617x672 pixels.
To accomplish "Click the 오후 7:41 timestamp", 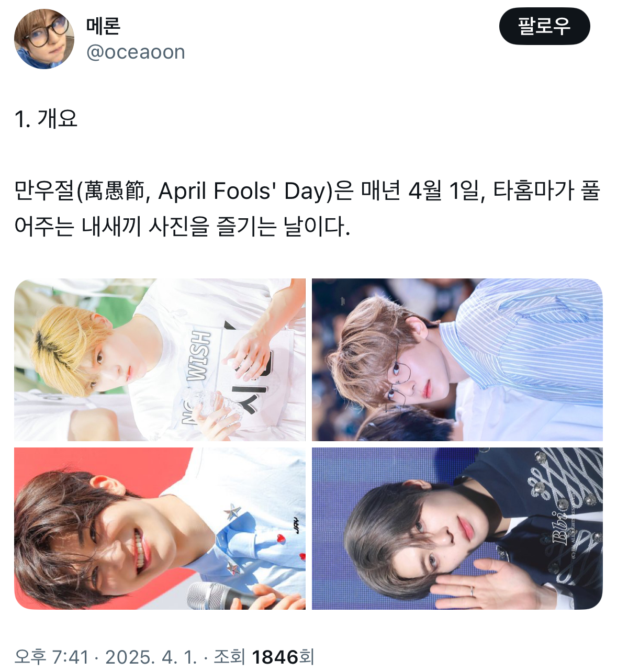I will pyautogui.click(x=51, y=656).
